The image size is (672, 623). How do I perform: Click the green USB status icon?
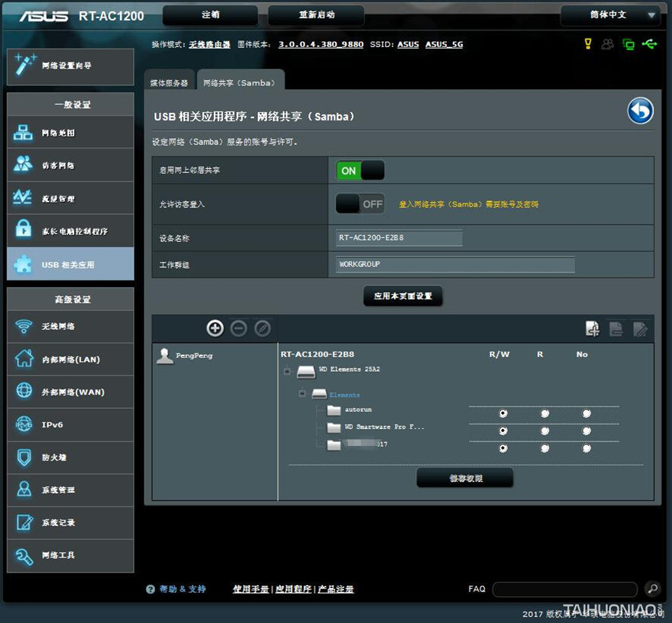pyautogui.click(x=650, y=44)
